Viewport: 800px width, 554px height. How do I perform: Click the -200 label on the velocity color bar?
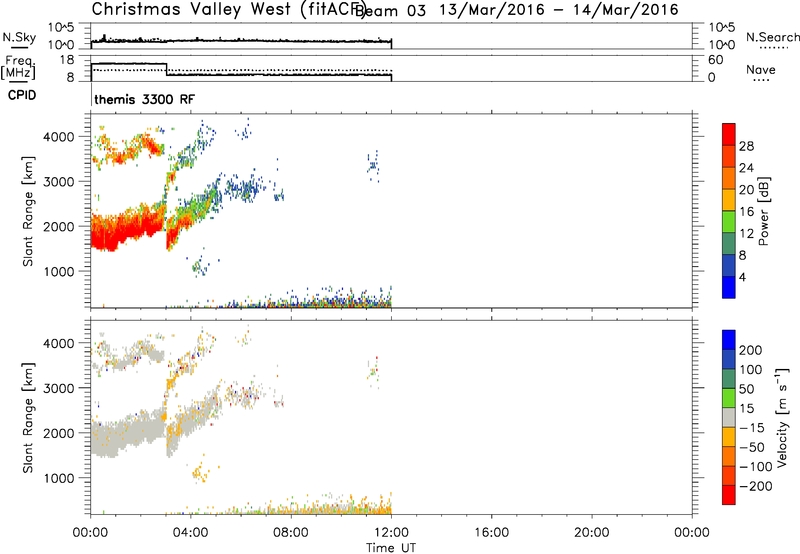point(755,486)
